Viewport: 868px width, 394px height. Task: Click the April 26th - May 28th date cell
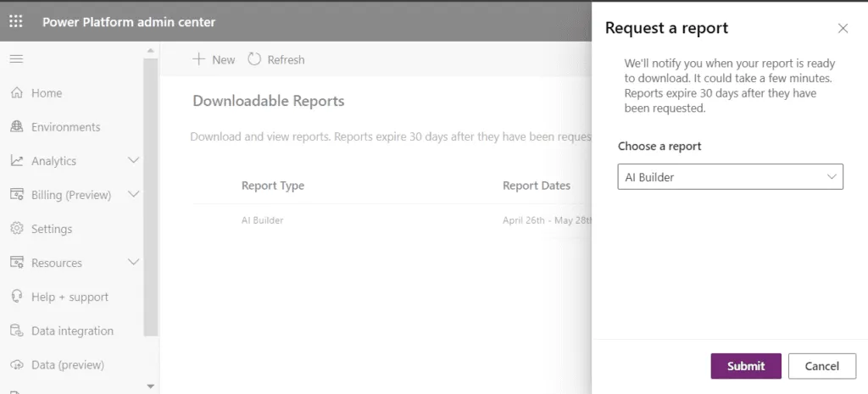coord(547,220)
